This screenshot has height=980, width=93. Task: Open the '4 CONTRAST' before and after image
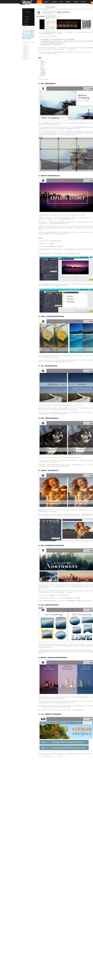[x=66, y=385]
